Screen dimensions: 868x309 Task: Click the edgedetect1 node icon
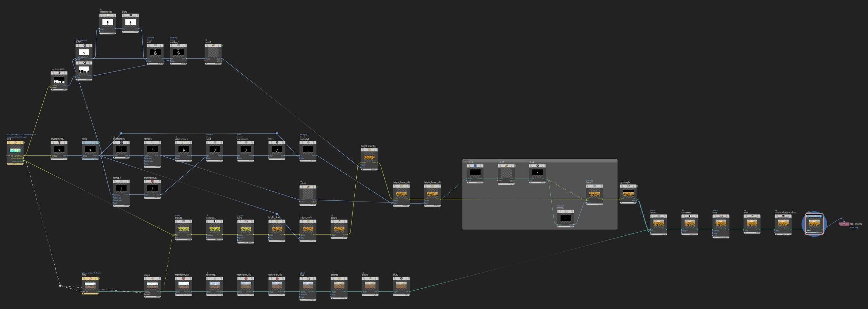click(121, 142)
